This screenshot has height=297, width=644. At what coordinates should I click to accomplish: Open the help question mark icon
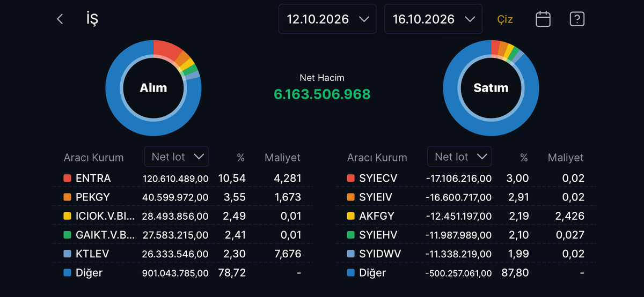tap(577, 19)
